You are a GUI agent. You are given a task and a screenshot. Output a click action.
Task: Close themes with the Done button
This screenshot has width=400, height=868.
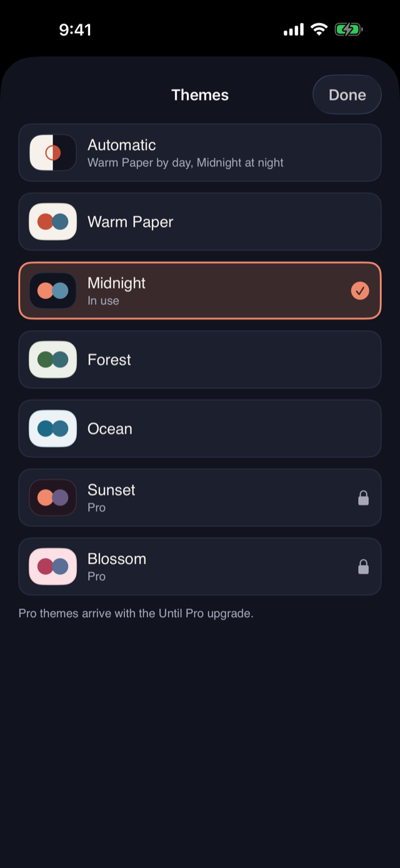pyautogui.click(x=347, y=95)
